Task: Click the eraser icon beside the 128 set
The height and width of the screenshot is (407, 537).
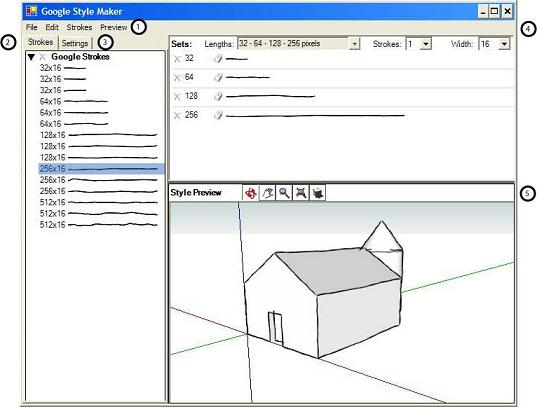Action: pyautogui.click(x=218, y=97)
